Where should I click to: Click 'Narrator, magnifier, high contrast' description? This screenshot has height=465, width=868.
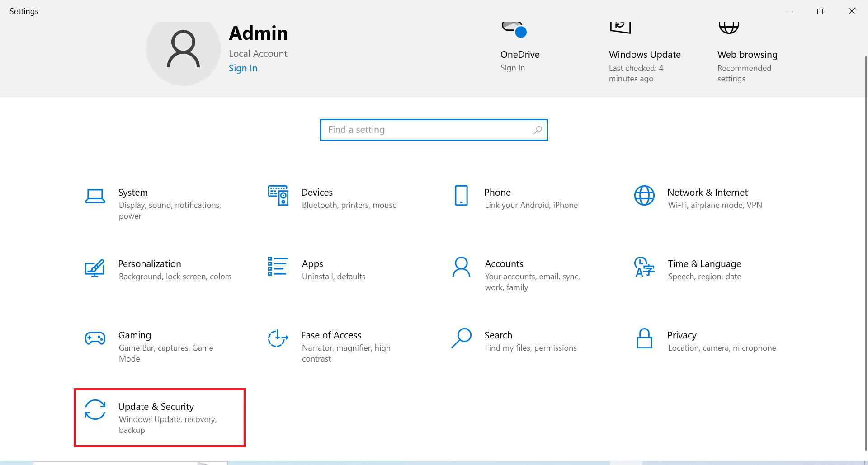tap(346, 353)
